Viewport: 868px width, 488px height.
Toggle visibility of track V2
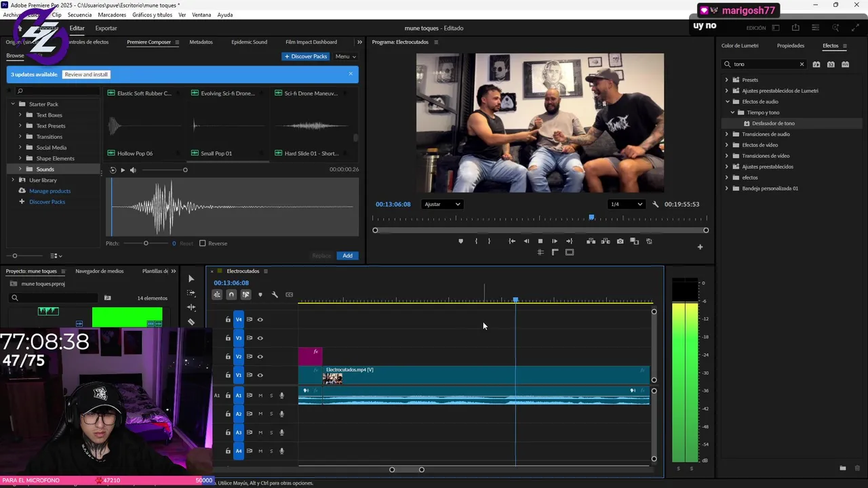pos(260,357)
